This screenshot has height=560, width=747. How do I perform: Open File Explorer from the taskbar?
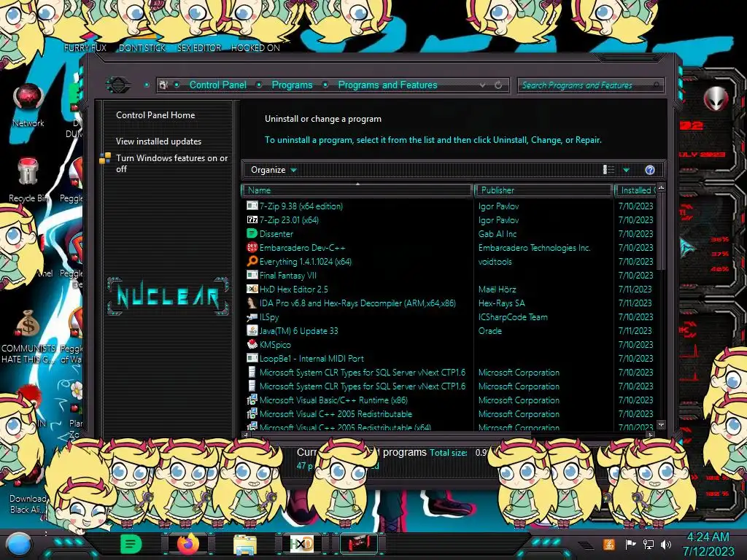pyautogui.click(x=245, y=544)
